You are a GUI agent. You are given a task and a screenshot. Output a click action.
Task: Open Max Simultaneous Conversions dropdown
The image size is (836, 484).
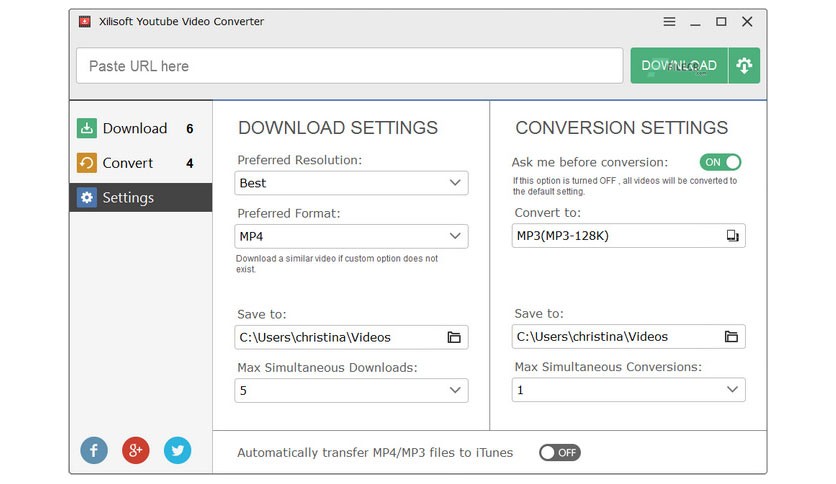click(x=629, y=390)
